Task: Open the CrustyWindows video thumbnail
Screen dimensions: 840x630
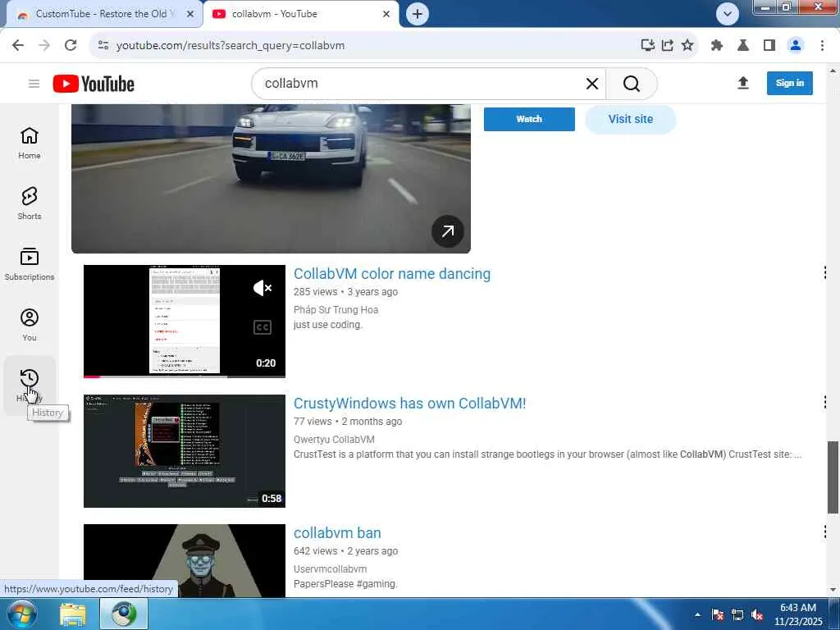Action: pos(185,451)
